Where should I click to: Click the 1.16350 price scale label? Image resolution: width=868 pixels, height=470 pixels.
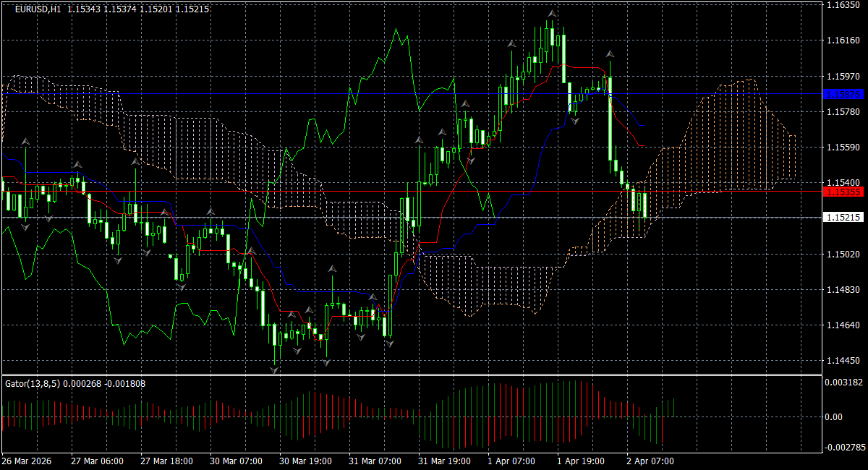(x=843, y=5)
